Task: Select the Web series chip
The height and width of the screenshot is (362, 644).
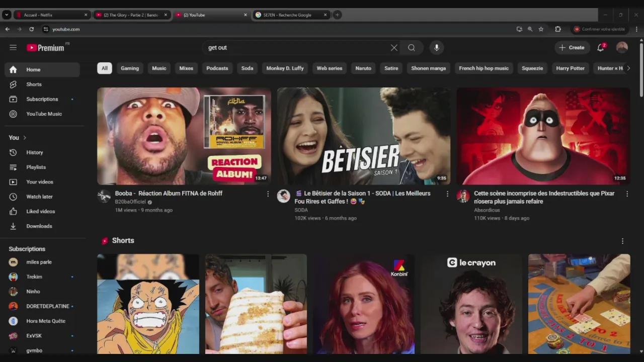Action: point(330,68)
